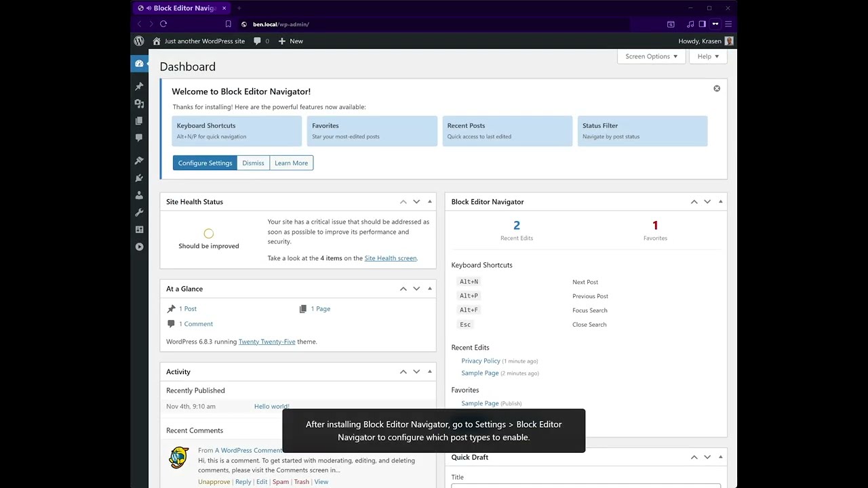The width and height of the screenshot is (868, 488).
Task: Expand the Help dropdown
Action: 708,56
